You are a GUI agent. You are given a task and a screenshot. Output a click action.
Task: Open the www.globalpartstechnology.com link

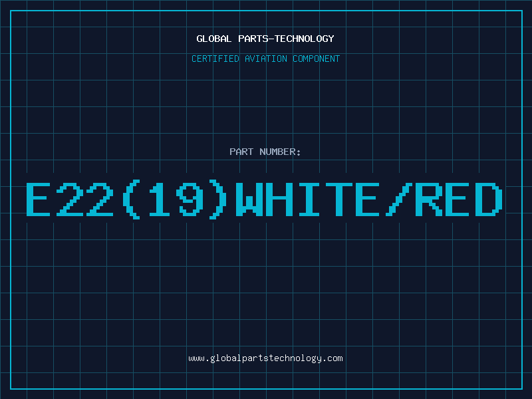coord(265,358)
